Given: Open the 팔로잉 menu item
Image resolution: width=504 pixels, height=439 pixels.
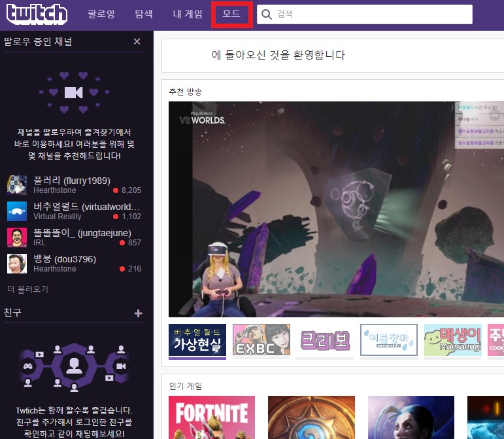Looking at the screenshot, I should click(x=101, y=14).
